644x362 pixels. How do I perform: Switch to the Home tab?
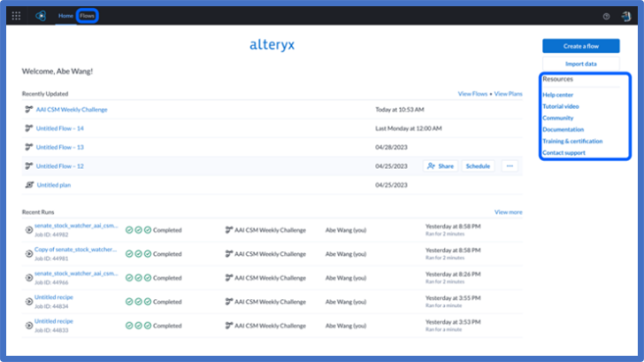65,16
